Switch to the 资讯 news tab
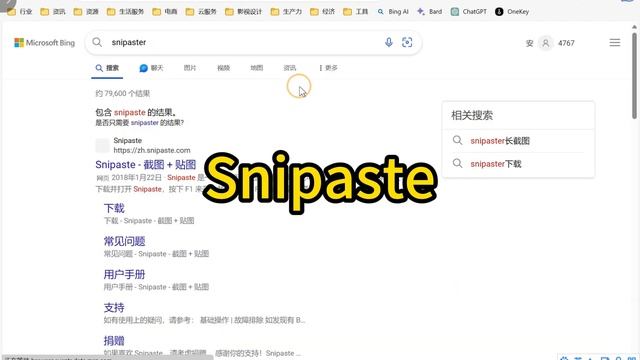The image size is (640, 360). [290, 68]
